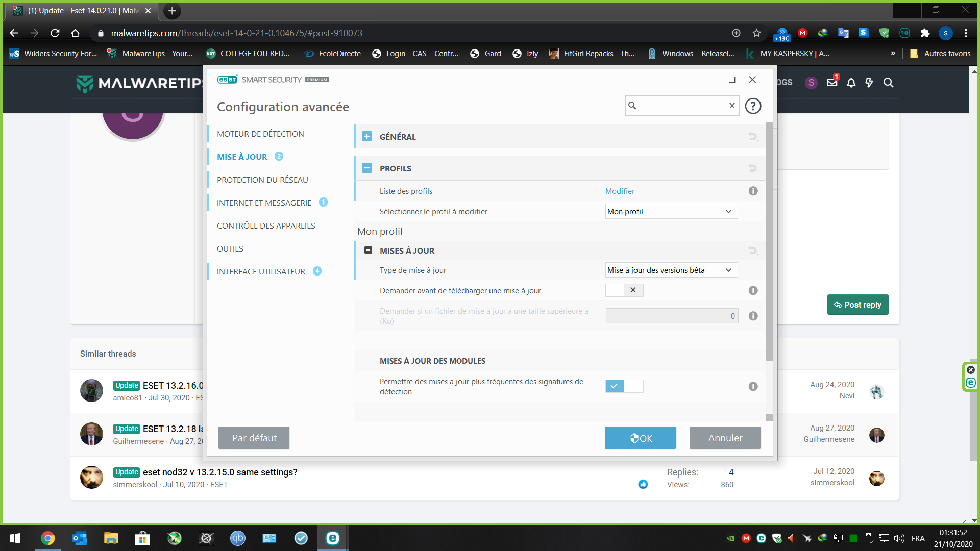The image size is (980, 551).
Task: Click the 'Par défaut' button
Action: click(x=254, y=438)
